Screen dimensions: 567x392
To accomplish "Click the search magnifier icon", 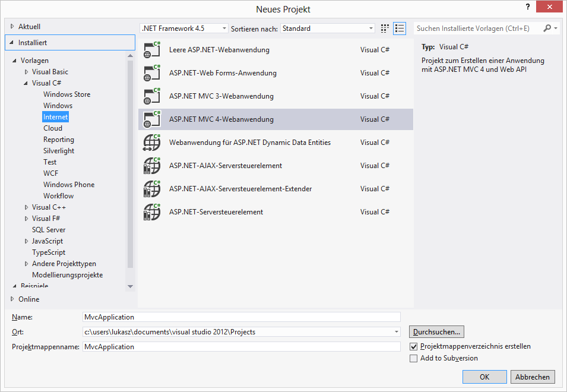I will [x=547, y=28].
